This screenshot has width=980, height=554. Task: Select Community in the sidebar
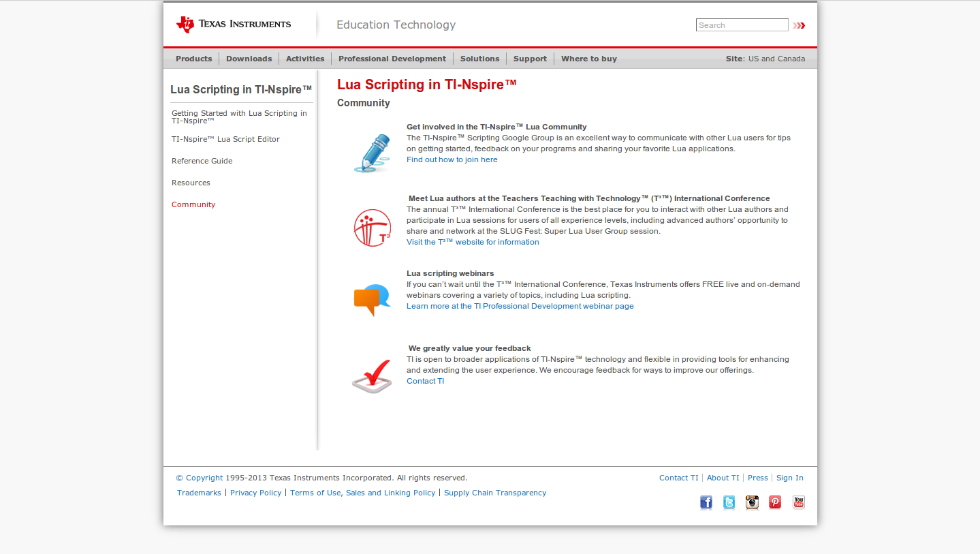click(x=193, y=204)
